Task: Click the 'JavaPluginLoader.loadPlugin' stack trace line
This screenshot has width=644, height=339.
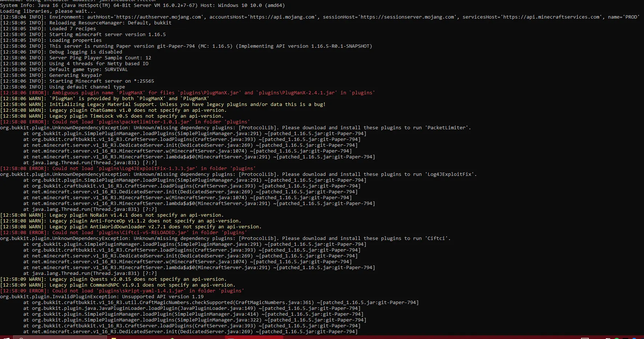Action: (192, 308)
